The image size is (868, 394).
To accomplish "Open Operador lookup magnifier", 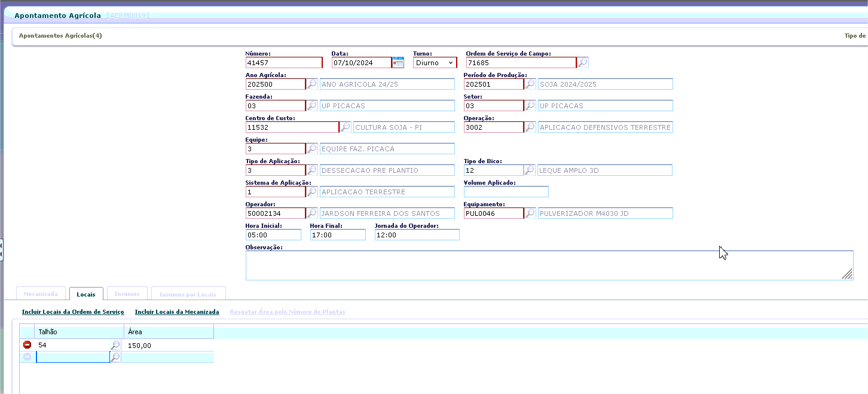I will [x=312, y=213].
